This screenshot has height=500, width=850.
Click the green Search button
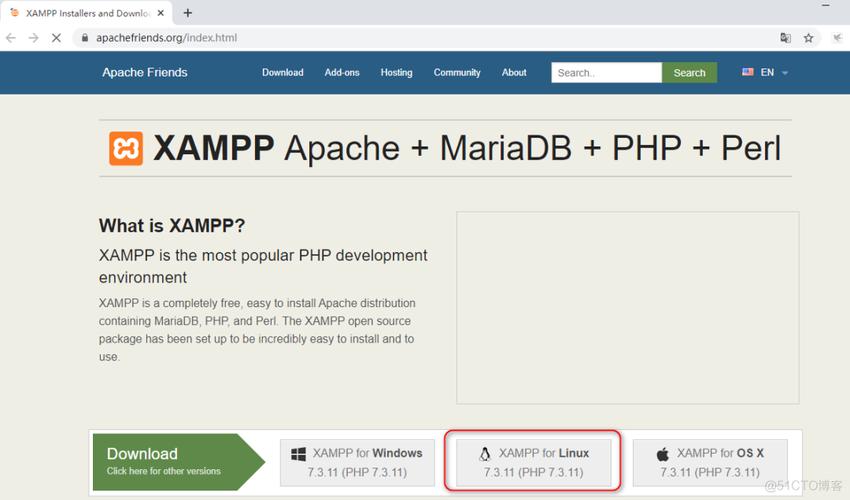tap(689, 73)
